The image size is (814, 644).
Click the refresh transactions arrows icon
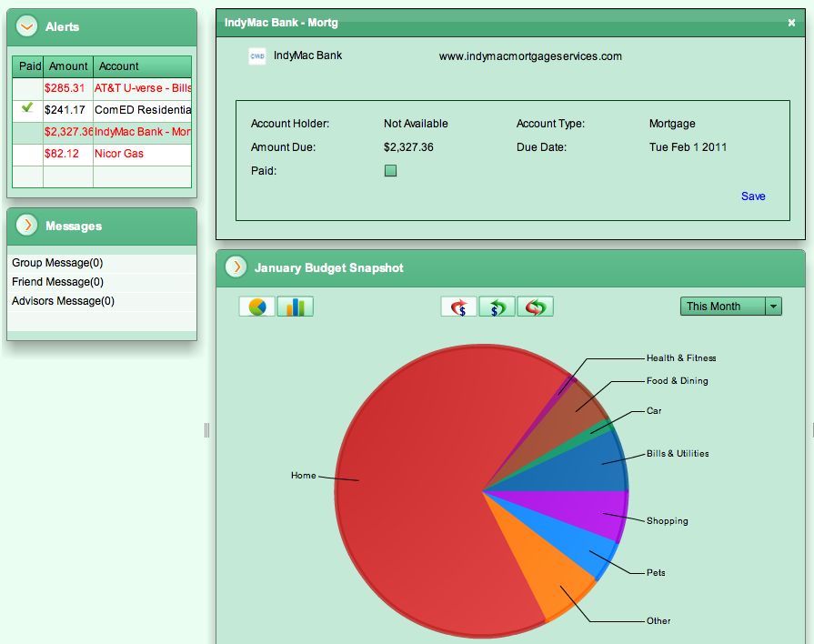tap(535, 307)
